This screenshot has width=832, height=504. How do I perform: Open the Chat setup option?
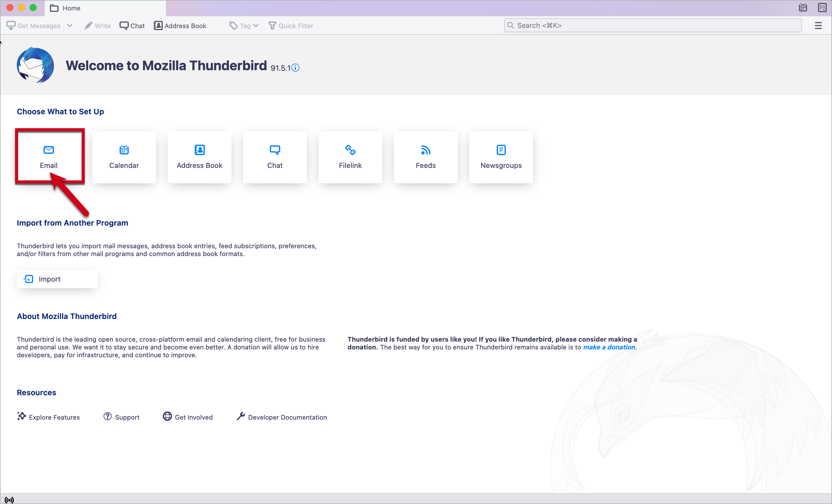coord(275,157)
